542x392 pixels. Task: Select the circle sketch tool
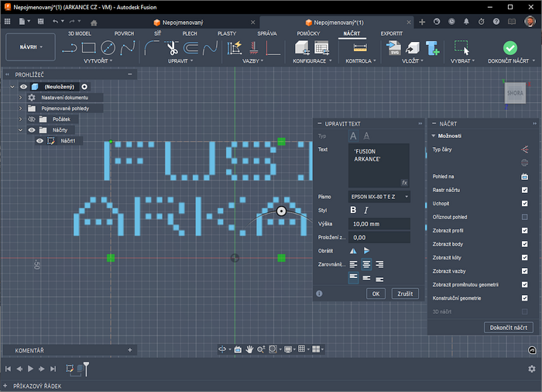[x=108, y=48]
